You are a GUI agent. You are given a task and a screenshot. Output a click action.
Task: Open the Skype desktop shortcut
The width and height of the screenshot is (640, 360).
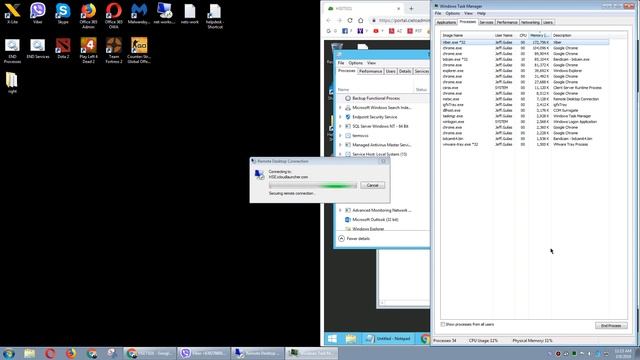pyautogui.click(x=63, y=13)
